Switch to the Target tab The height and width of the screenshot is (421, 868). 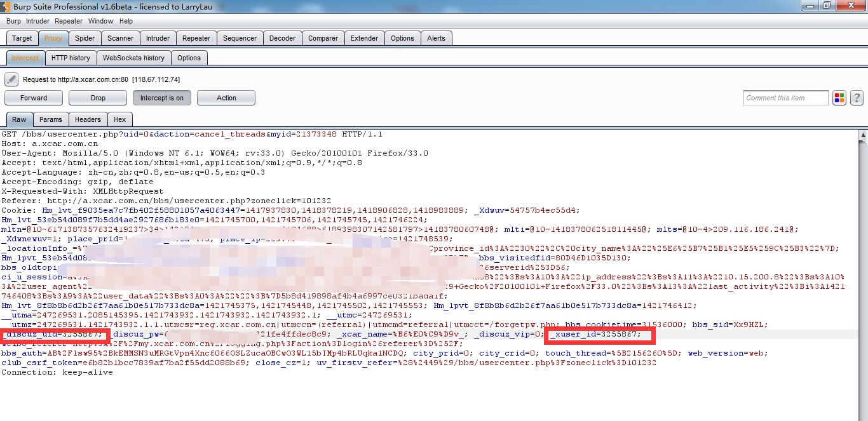click(x=22, y=38)
